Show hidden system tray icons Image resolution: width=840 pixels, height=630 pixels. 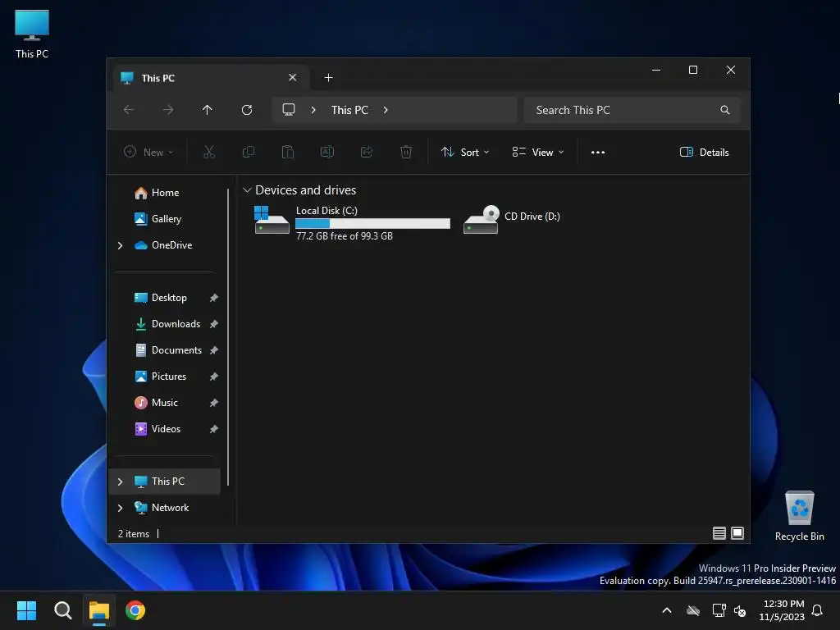point(667,610)
